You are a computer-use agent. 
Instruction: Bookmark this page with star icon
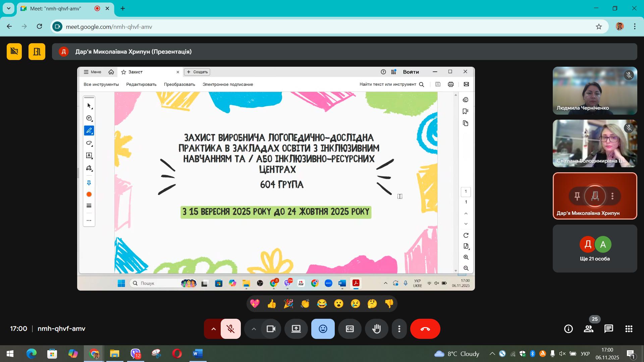click(x=599, y=26)
